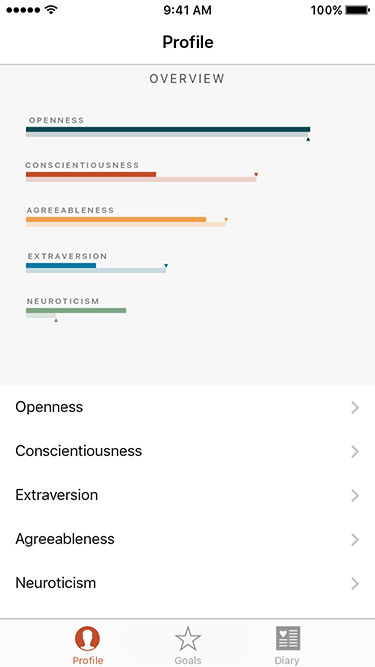Click the green Neuroticism triangle marker
The width and height of the screenshot is (375, 667).
click(56, 320)
